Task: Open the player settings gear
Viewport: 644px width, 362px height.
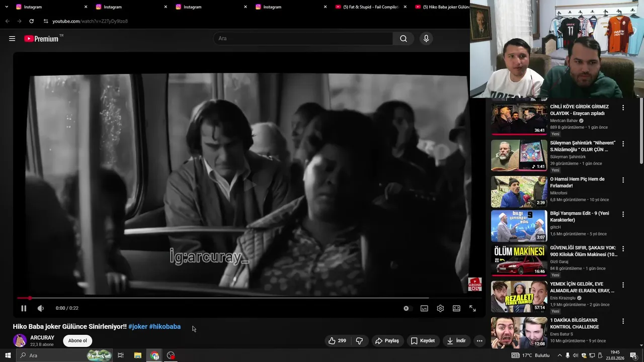Action: point(440,308)
